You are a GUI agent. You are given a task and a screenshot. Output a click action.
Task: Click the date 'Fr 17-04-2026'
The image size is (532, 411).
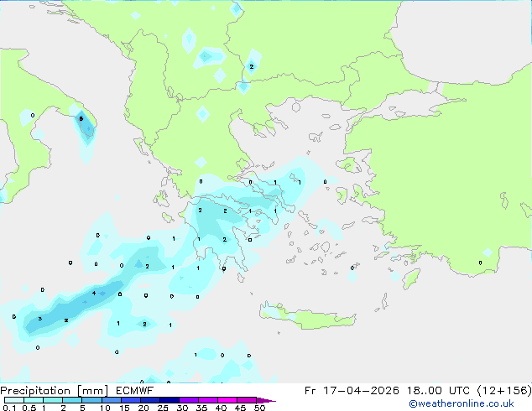352,391
